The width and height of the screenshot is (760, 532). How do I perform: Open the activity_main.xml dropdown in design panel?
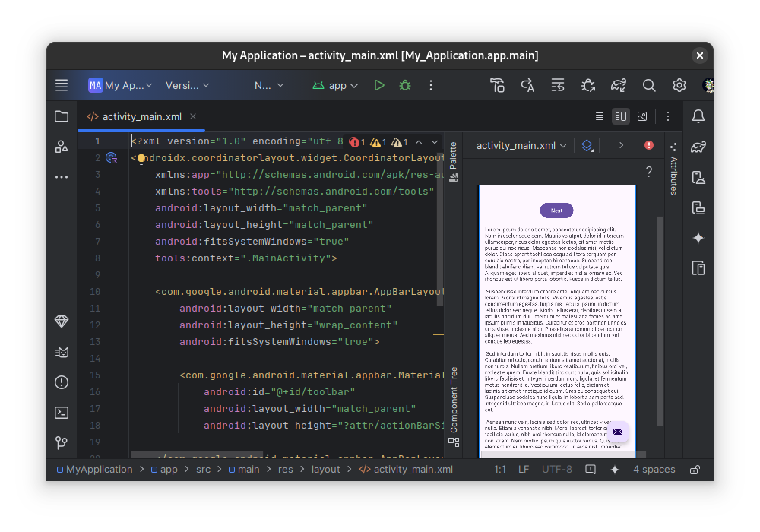[x=521, y=145]
